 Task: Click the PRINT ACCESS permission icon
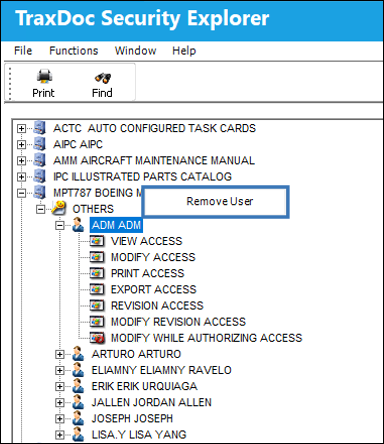coord(97,273)
